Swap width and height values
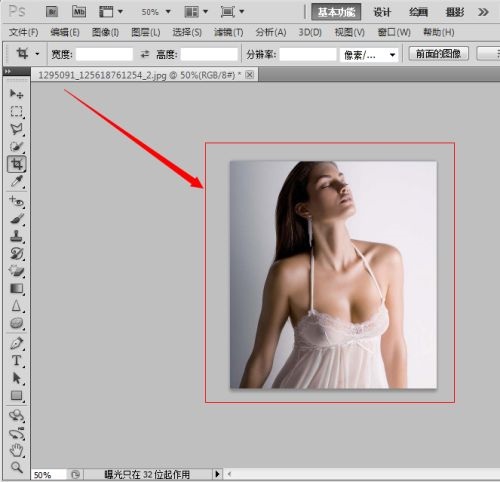 (145, 54)
